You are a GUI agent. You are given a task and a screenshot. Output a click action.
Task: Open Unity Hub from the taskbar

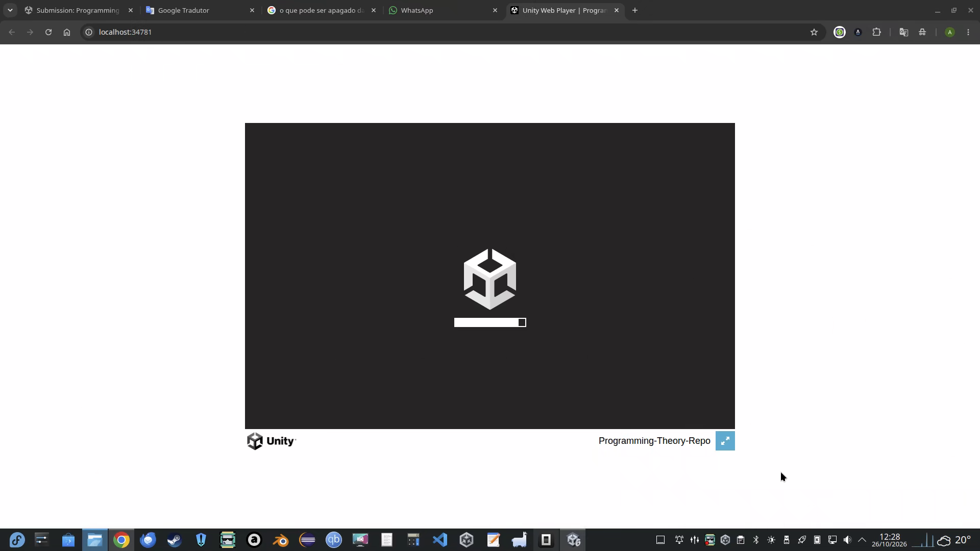tap(467, 540)
